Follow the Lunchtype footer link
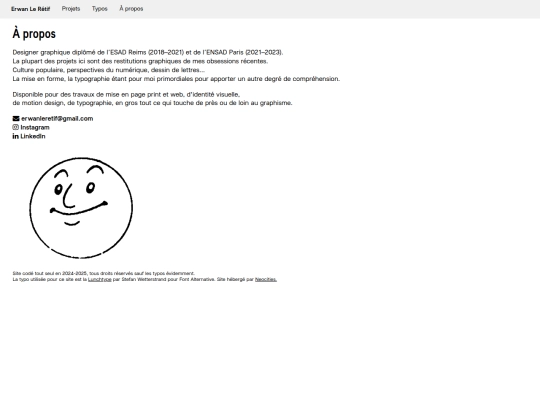540x405 pixels. [x=100, y=279]
